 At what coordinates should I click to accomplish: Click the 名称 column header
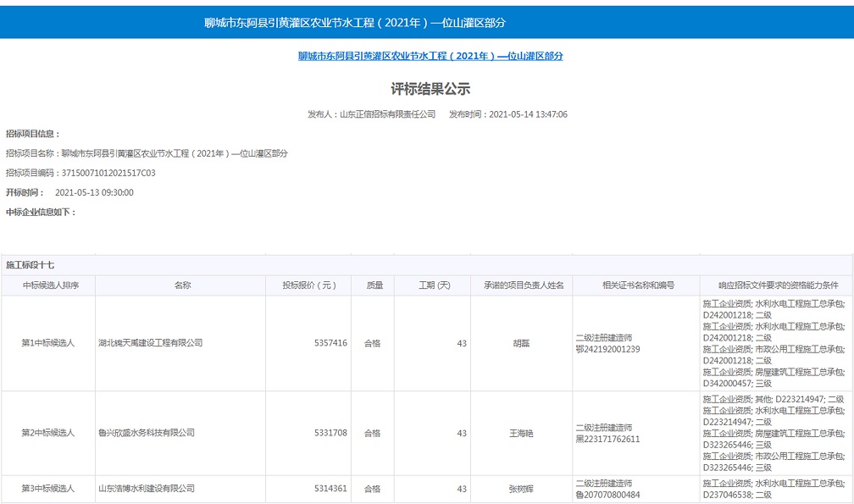[x=182, y=285]
